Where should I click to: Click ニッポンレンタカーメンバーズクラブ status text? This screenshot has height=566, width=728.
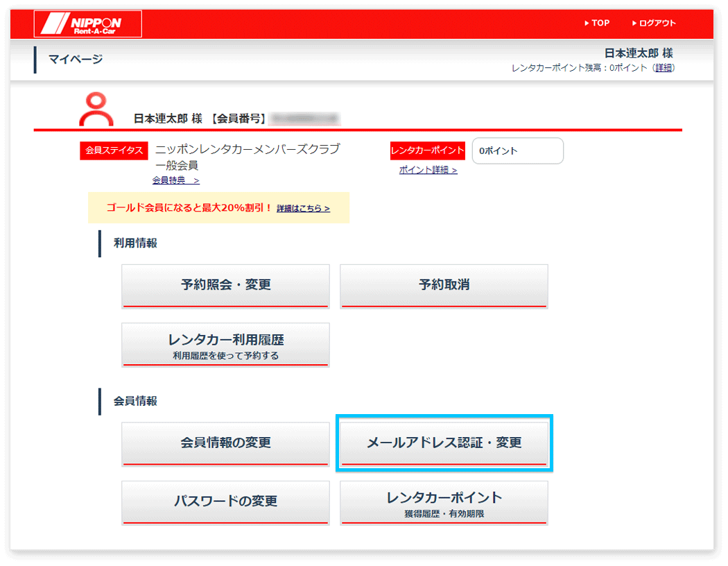pos(248,149)
